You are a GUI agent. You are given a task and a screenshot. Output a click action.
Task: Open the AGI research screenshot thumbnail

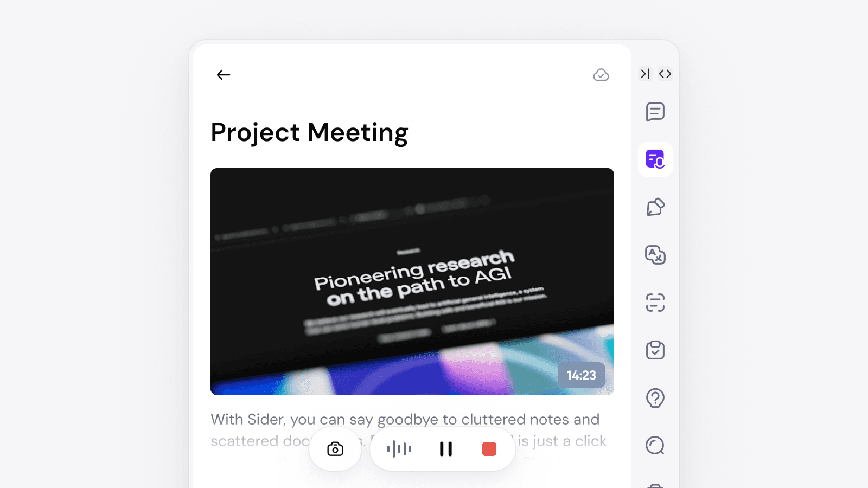point(412,281)
